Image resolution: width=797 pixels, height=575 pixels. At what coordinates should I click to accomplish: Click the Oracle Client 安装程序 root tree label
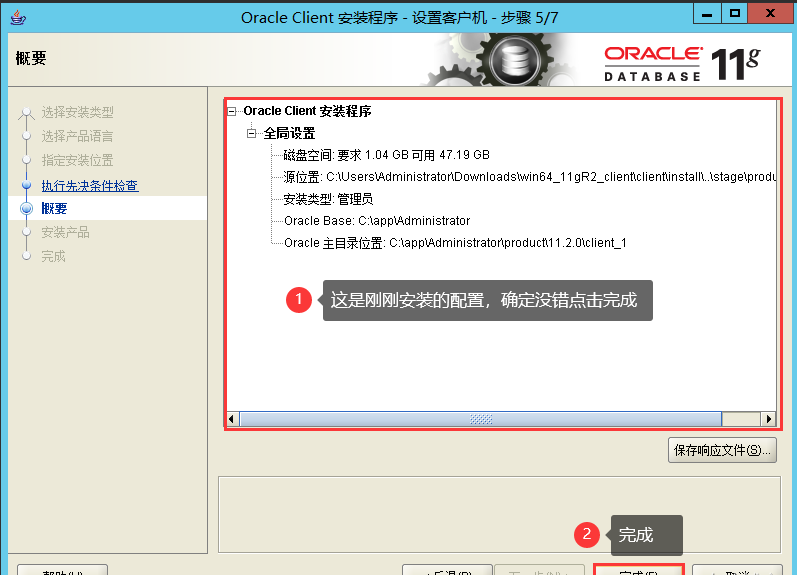[x=308, y=111]
